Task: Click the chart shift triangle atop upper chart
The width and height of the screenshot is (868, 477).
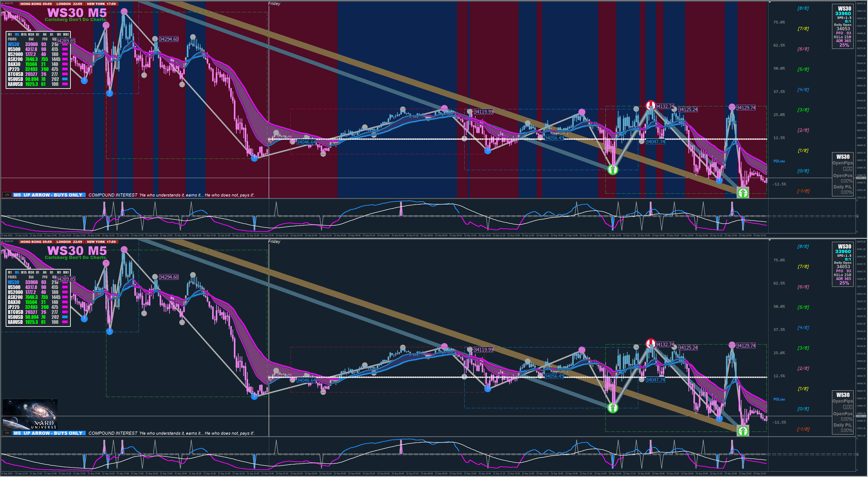Action: coord(769,2)
